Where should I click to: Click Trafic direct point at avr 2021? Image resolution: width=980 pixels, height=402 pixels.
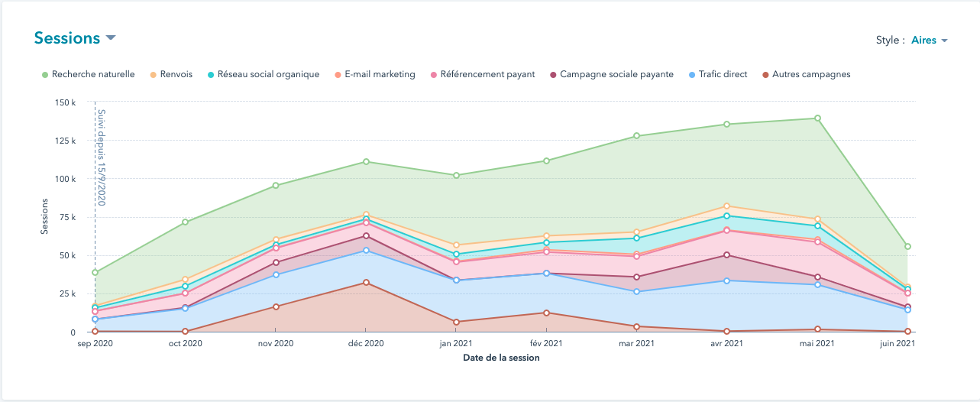click(726, 280)
